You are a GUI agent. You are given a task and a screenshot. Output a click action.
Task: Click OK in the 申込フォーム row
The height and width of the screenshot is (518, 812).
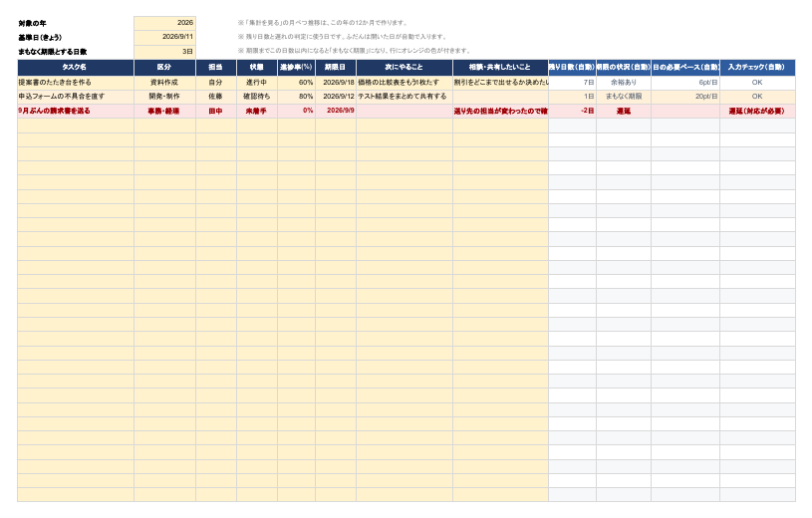pyautogui.click(x=757, y=97)
